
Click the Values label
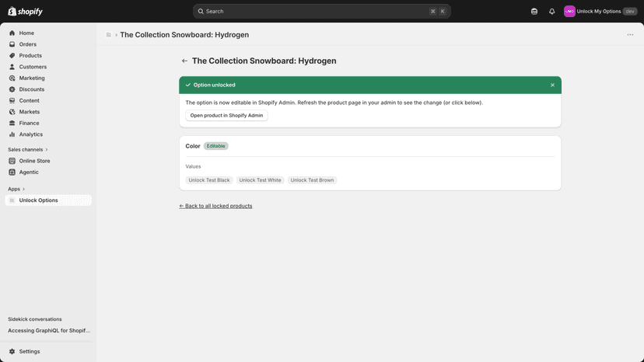(193, 166)
